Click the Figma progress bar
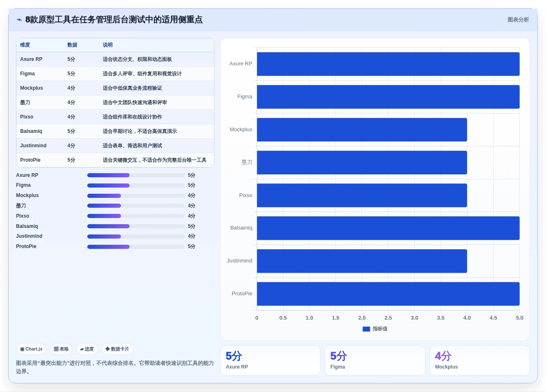This screenshot has height=392, width=546. 136,186
